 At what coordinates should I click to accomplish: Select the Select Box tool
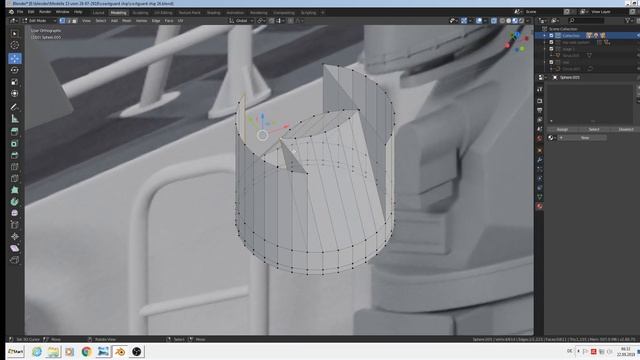pyautogui.click(x=15, y=33)
